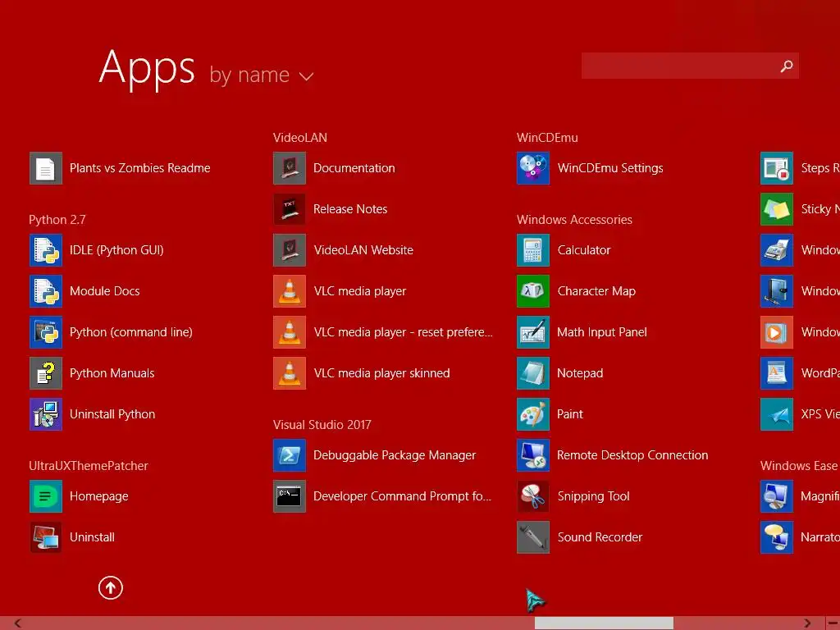Launch the Magnifier icon
The width and height of the screenshot is (840, 630).
click(x=777, y=496)
